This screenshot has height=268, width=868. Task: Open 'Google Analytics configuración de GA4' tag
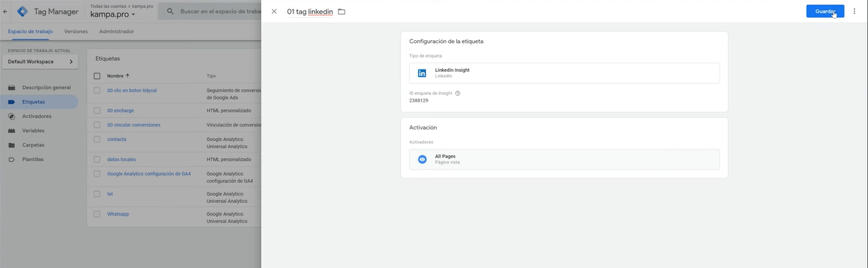point(149,174)
